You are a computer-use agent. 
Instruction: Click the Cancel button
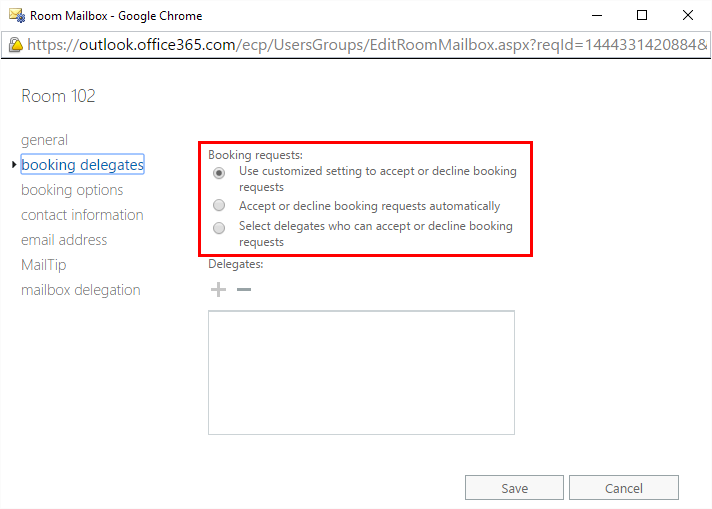[x=623, y=488]
